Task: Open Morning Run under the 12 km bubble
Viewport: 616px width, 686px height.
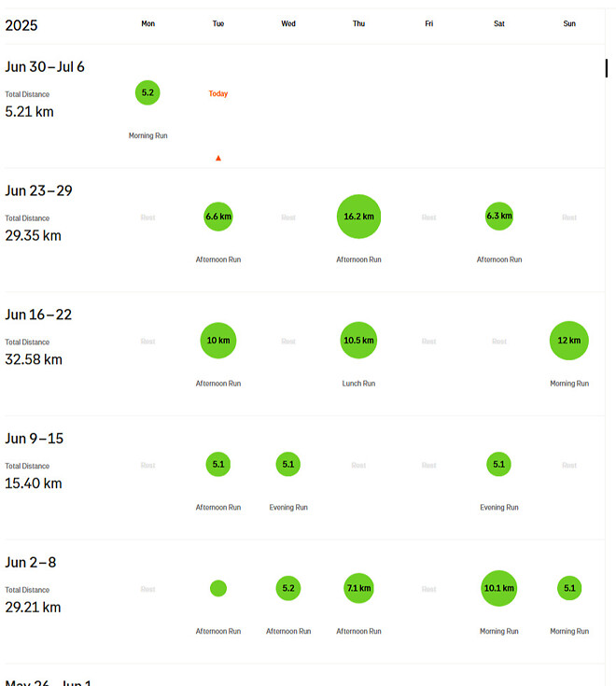Action: (x=568, y=384)
